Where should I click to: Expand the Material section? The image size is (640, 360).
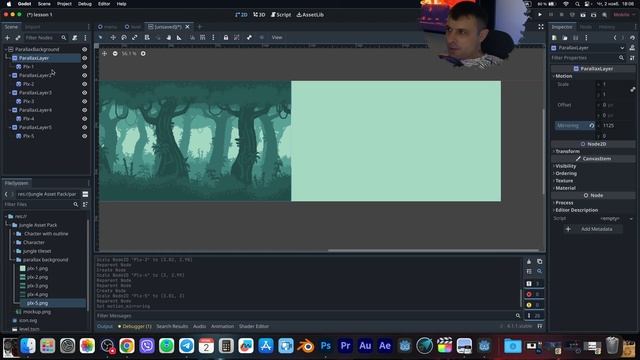(x=564, y=188)
